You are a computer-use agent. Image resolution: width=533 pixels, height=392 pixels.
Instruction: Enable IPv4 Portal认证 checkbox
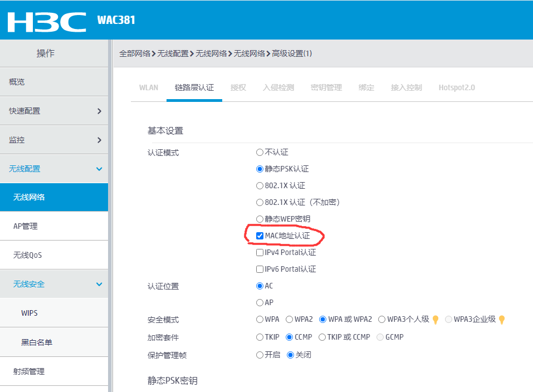[x=260, y=252]
